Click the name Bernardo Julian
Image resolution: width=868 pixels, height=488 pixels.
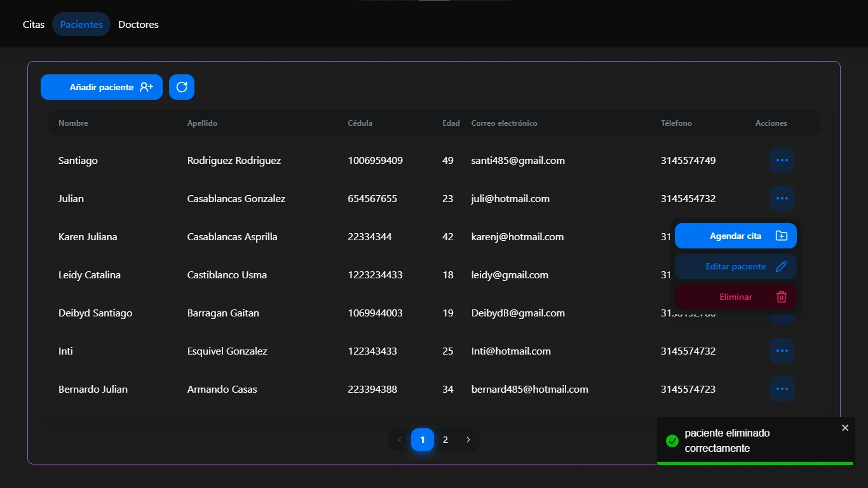pyautogui.click(x=93, y=389)
